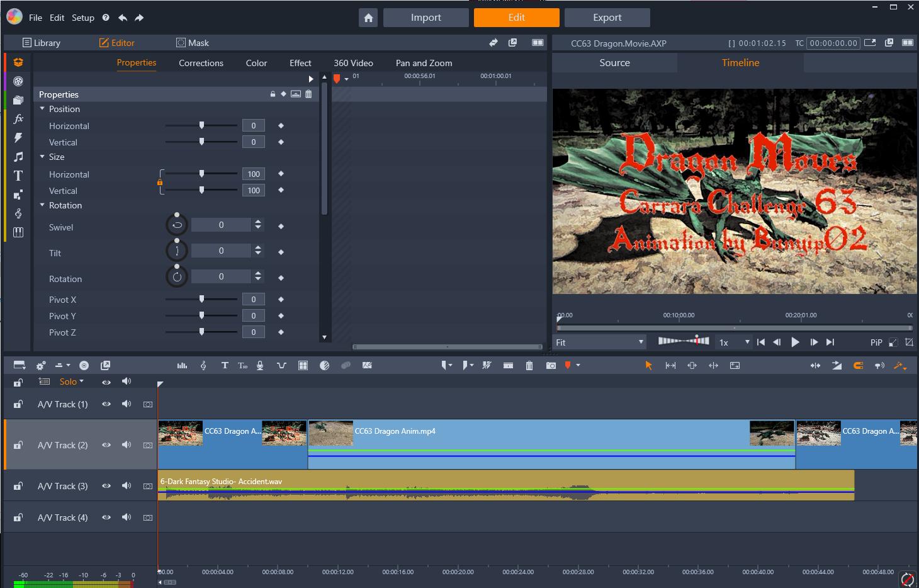Switch to the Library panel
The image size is (919, 588).
point(42,43)
